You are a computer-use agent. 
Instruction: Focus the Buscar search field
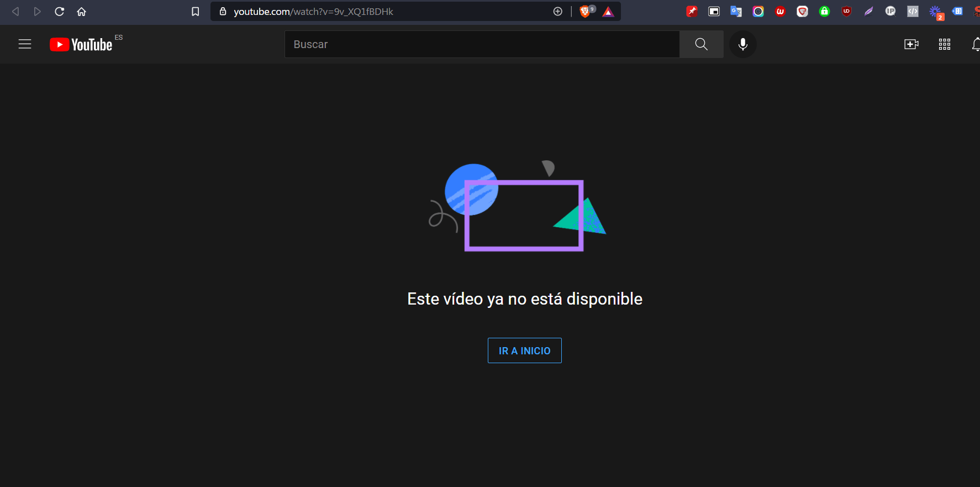(x=482, y=44)
